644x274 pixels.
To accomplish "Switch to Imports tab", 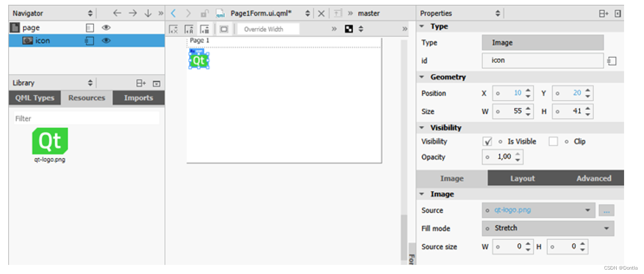I will (139, 98).
